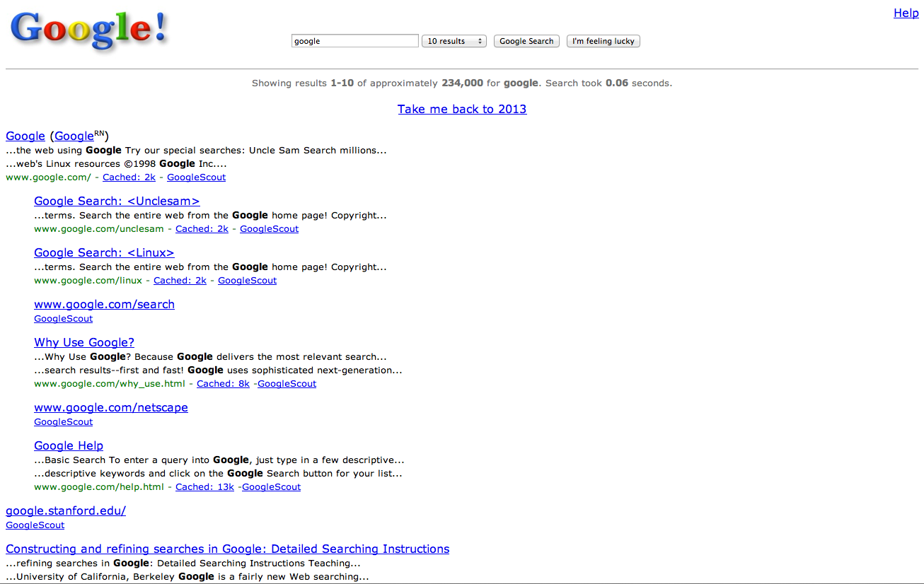The height and width of the screenshot is (584, 924).
Task: Click the search query input field
Action: point(355,41)
